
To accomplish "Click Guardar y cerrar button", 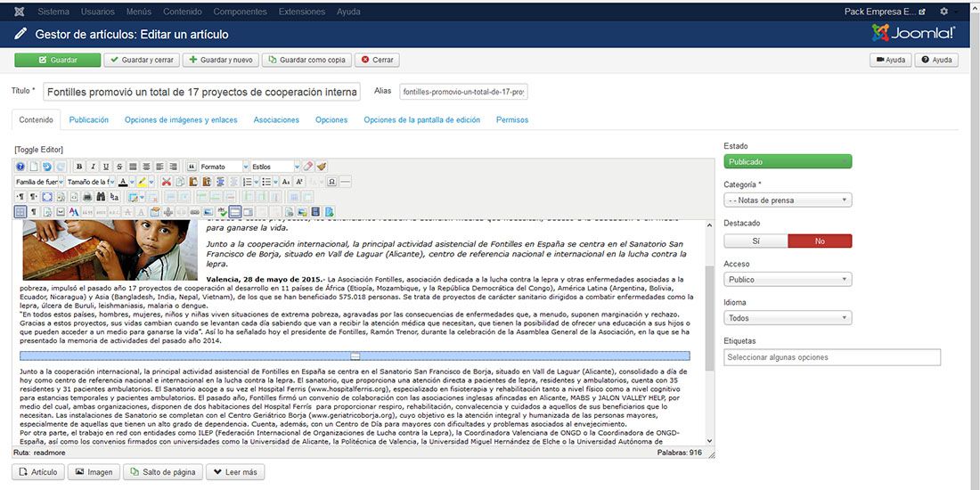I will click(142, 60).
